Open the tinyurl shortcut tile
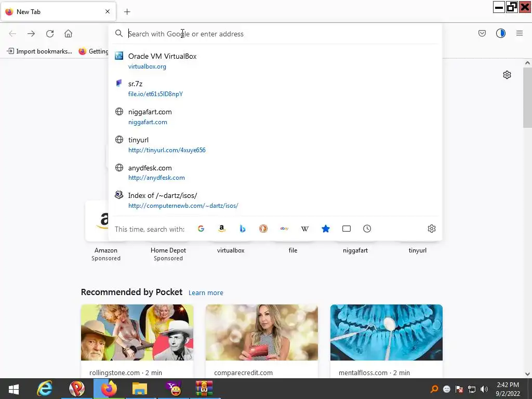The width and height of the screenshot is (532, 399). 417,250
